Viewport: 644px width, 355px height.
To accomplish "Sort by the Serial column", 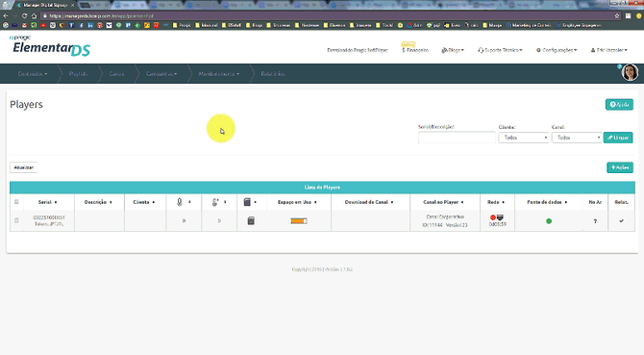I will click(48, 202).
